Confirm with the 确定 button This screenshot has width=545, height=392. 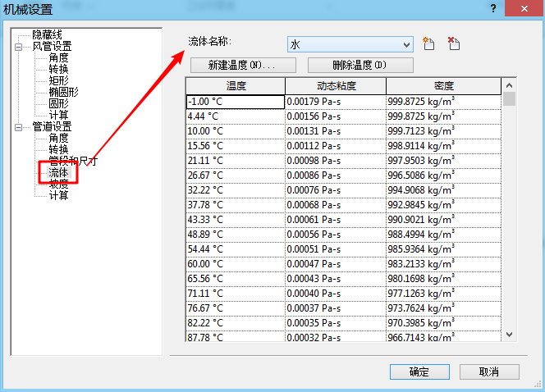419,371
